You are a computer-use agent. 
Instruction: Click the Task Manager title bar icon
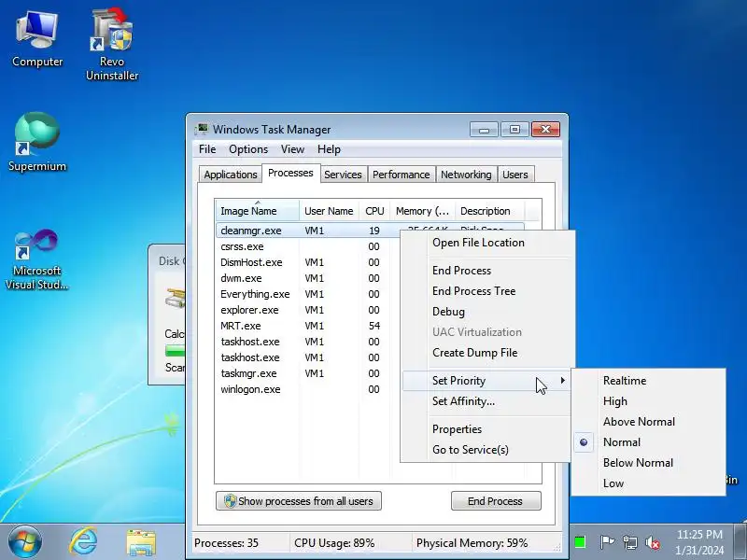click(x=202, y=129)
